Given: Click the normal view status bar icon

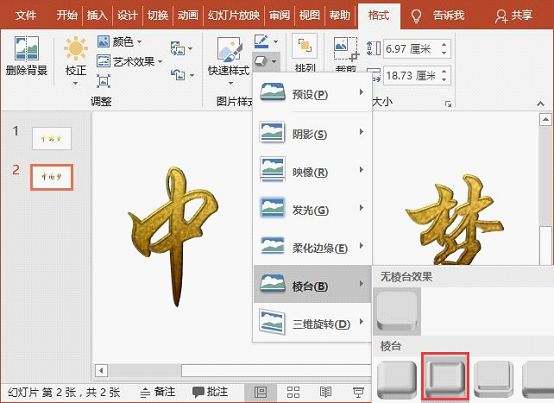Looking at the screenshot, I should tap(261, 392).
